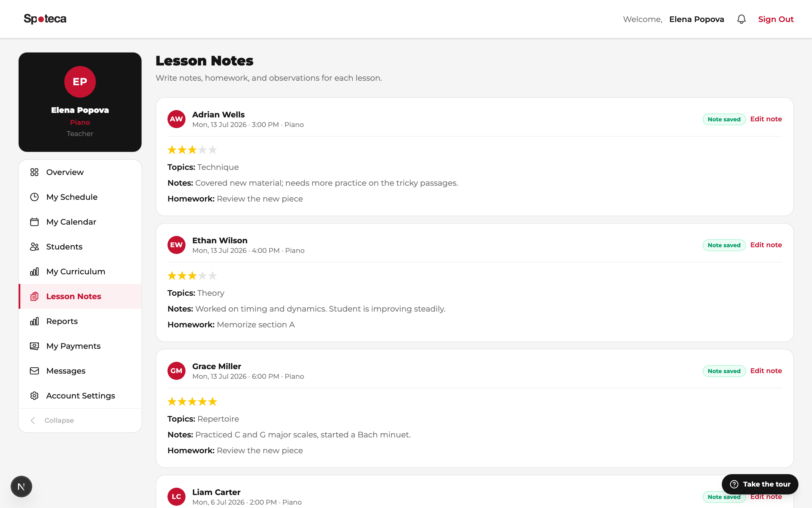This screenshot has width=812, height=508.
Task: Click the Lesson Notes clipboard icon
Action: (x=34, y=296)
